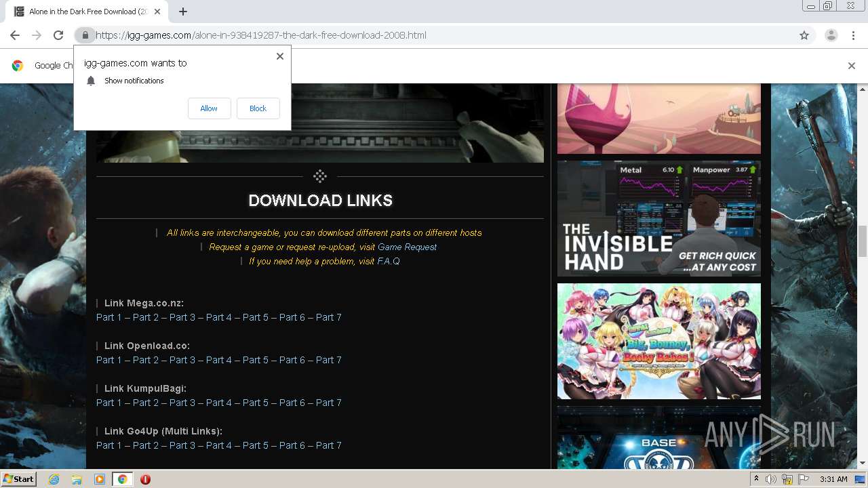Image resolution: width=868 pixels, height=488 pixels.
Task: Dismiss the notification permission popup
Action: pyautogui.click(x=279, y=56)
